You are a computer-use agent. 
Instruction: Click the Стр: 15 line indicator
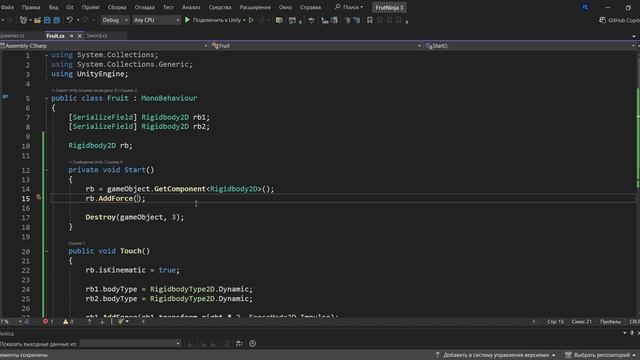[x=556, y=322]
